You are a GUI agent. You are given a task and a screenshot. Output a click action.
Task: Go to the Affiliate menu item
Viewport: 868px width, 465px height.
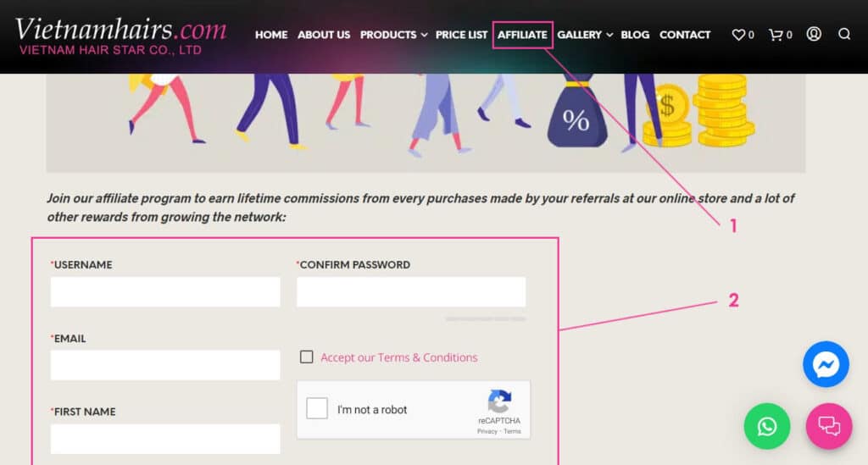522,34
